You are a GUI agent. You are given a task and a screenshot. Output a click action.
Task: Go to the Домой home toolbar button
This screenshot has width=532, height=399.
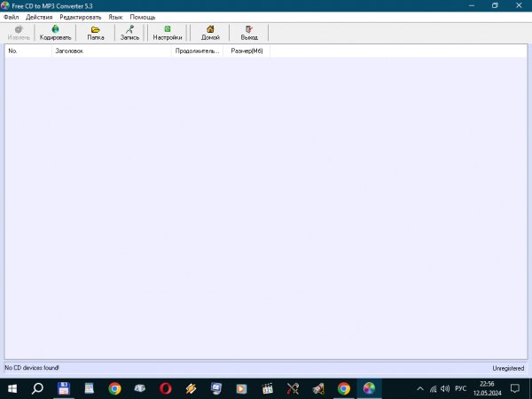(x=210, y=33)
